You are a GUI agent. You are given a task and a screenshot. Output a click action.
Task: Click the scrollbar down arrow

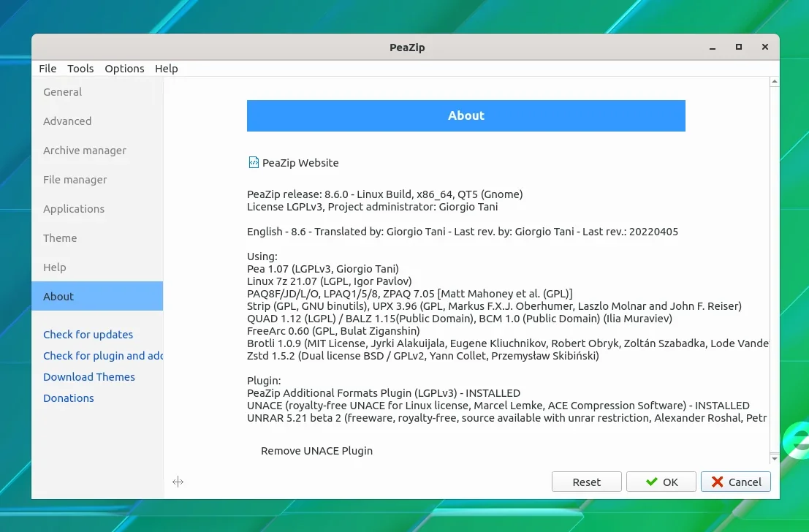coord(775,458)
